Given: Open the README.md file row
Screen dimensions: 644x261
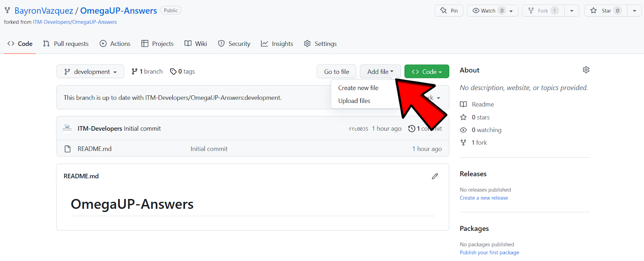Looking at the screenshot, I should (253, 149).
